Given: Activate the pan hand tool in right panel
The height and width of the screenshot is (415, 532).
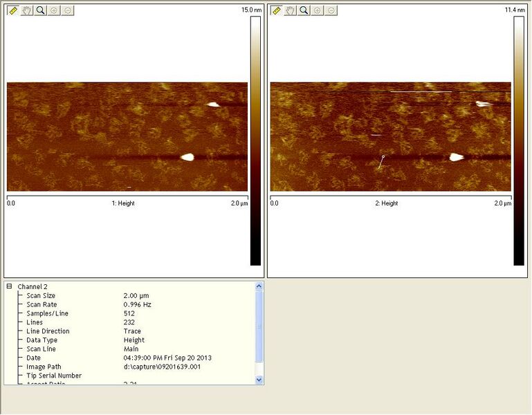Looking at the screenshot, I should (291, 10).
